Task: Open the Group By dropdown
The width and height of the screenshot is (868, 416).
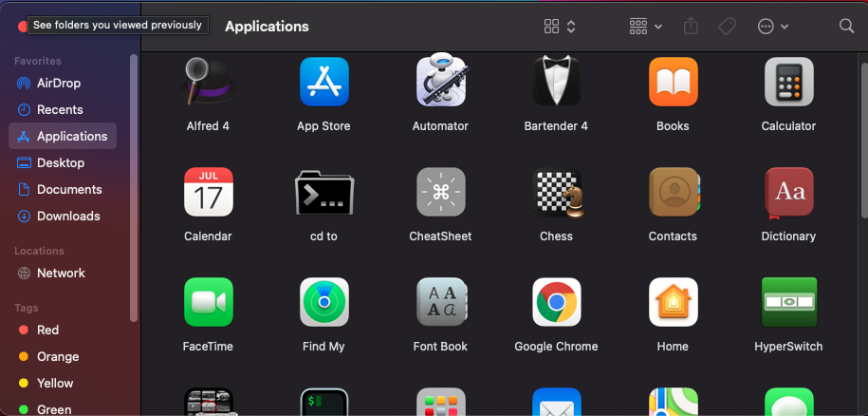Action: pyautogui.click(x=645, y=26)
